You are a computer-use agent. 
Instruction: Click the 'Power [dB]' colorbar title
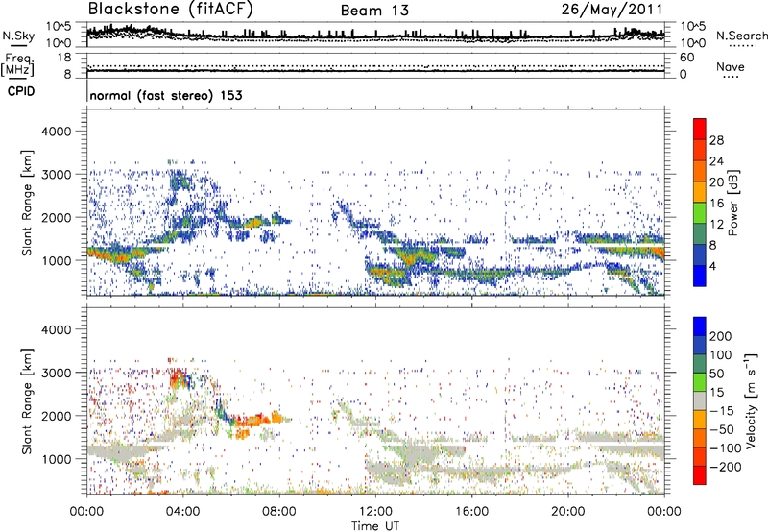[732, 203]
